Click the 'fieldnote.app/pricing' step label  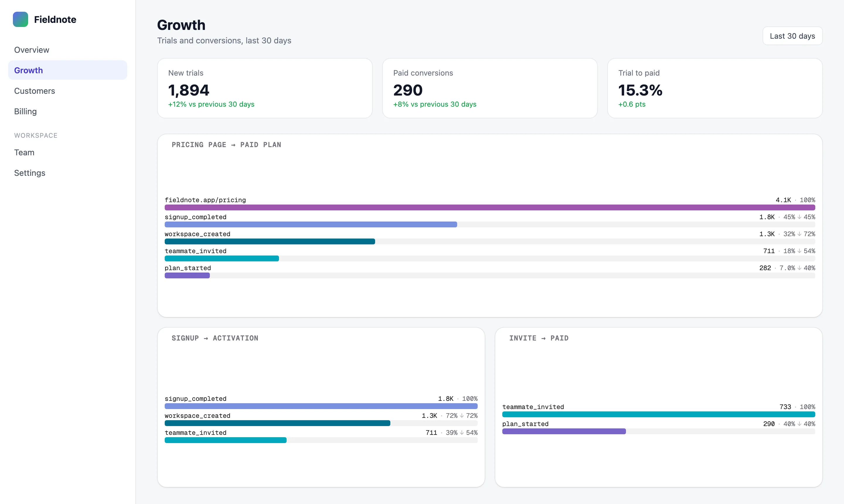[x=205, y=200]
